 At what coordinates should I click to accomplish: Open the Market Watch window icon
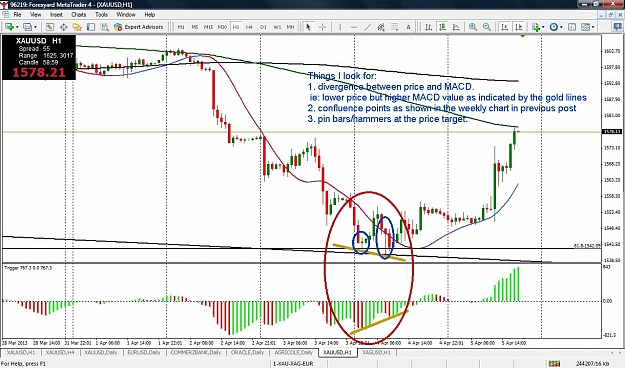click(x=50, y=27)
